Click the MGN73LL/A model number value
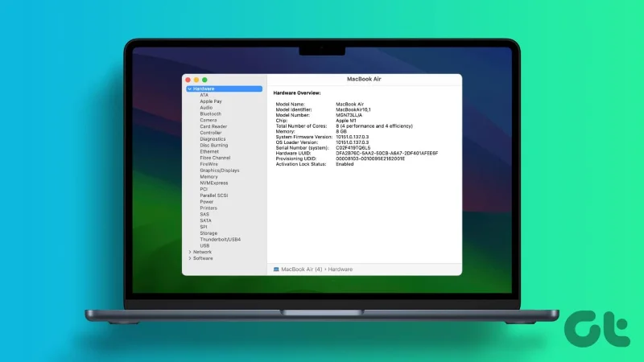Image resolution: width=644 pixels, height=362 pixels. click(x=349, y=115)
